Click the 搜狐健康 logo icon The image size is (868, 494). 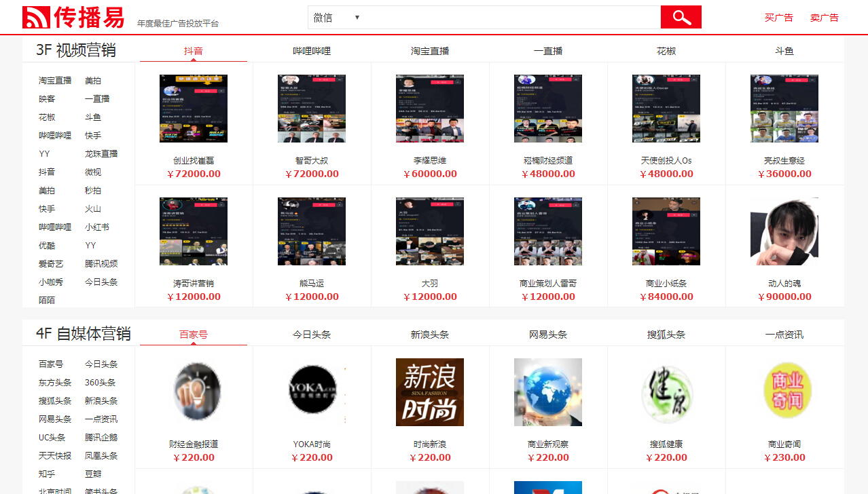pyautogui.click(x=666, y=391)
